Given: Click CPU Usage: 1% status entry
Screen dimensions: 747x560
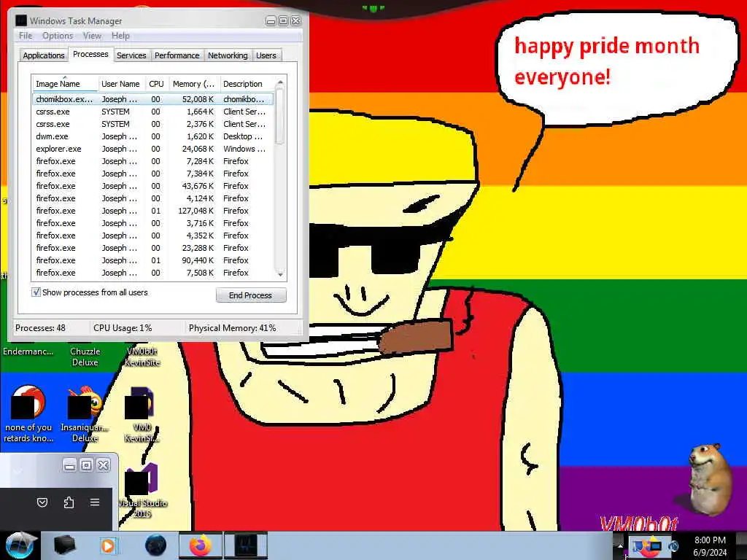Looking at the screenshot, I should tap(123, 328).
